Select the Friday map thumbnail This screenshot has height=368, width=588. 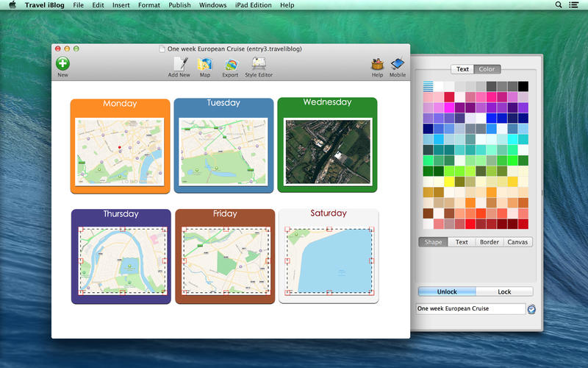pos(226,261)
